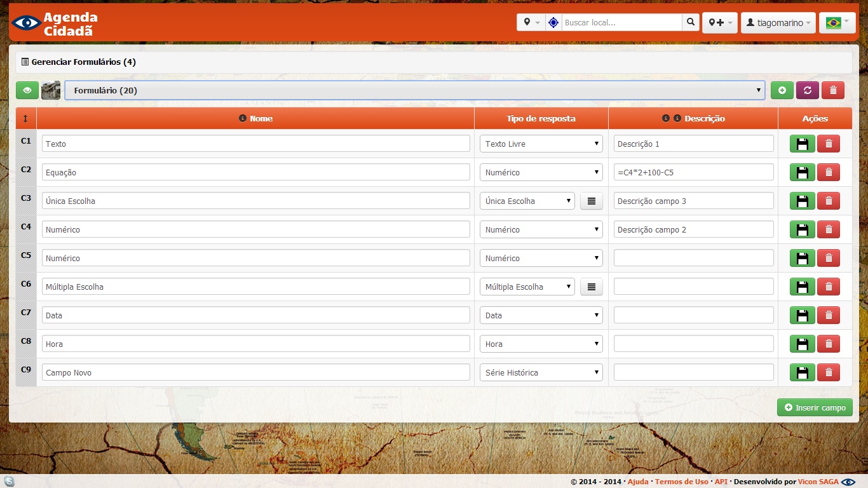Click the green eye view form button

point(27,90)
